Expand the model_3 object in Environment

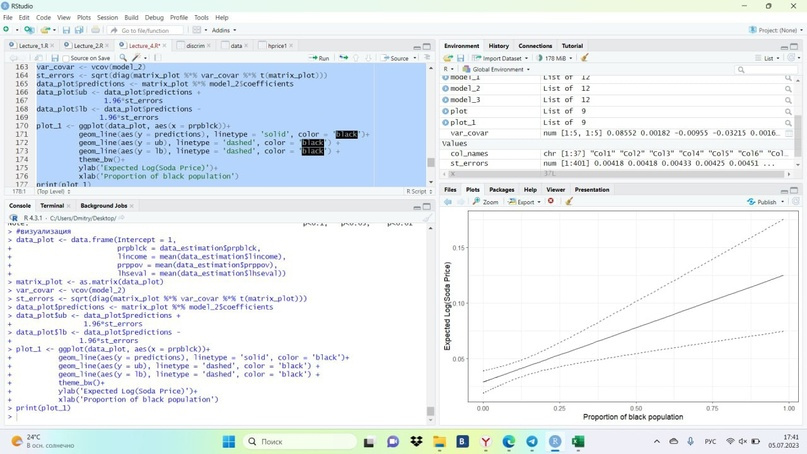pos(446,100)
